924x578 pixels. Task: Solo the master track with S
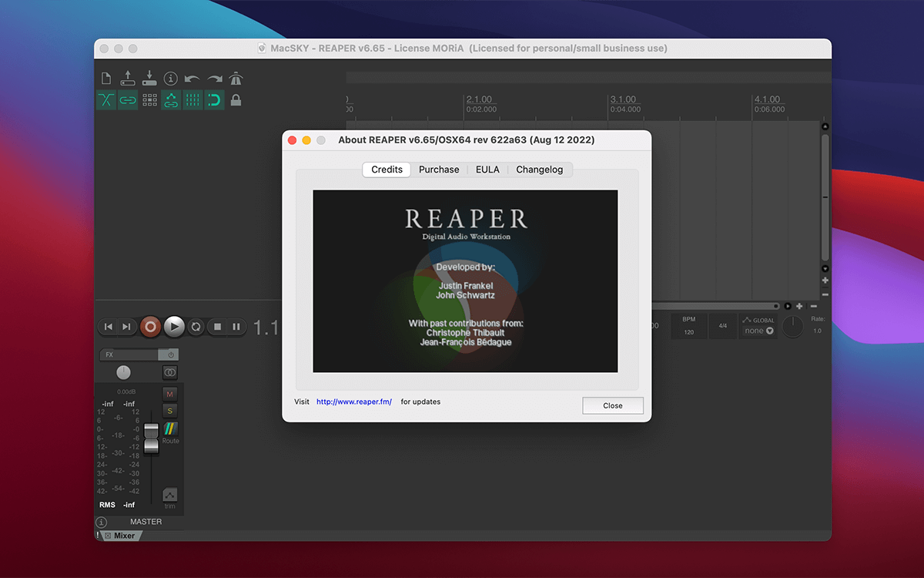click(x=170, y=410)
